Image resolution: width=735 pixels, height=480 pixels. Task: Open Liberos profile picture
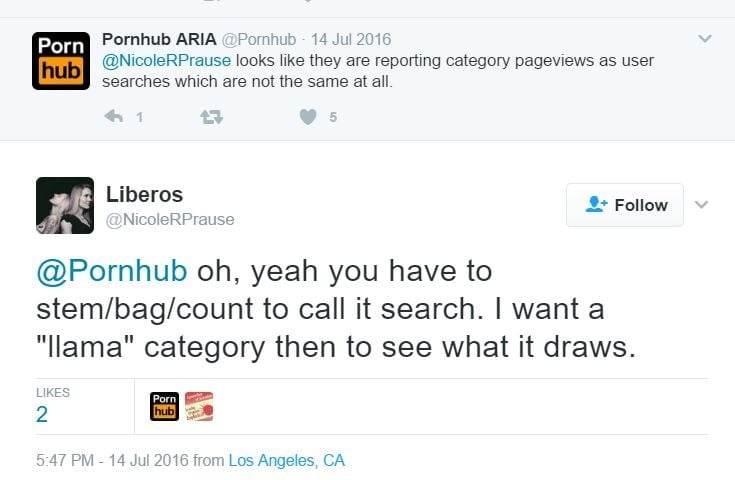click(65, 205)
